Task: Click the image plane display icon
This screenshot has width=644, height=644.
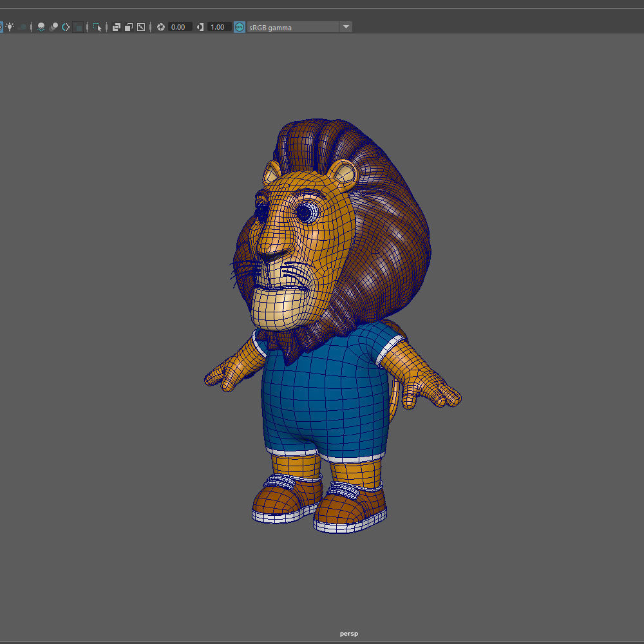Action: point(140,27)
